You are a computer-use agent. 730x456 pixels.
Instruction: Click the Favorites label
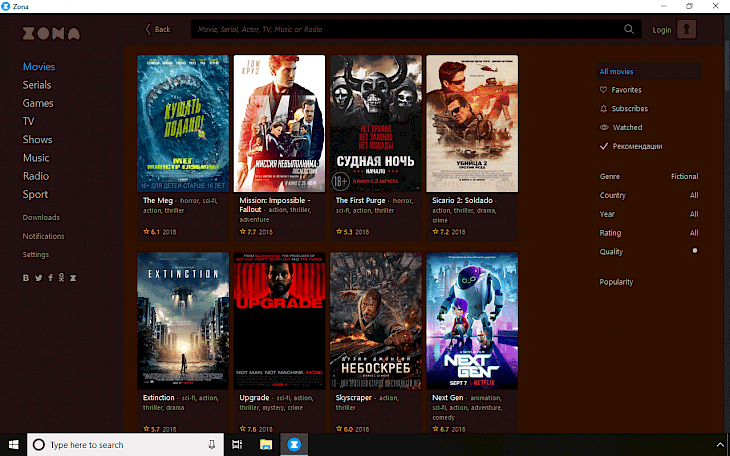tap(626, 89)
